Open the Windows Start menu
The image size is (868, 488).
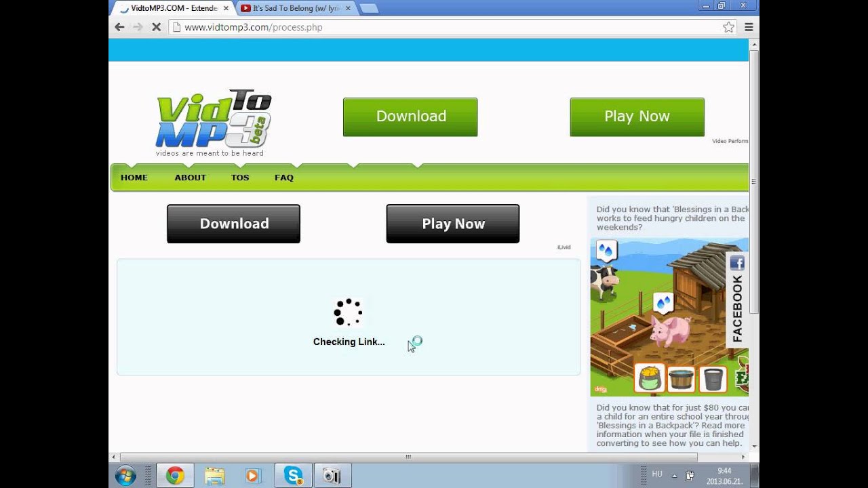tap(125, 476)
